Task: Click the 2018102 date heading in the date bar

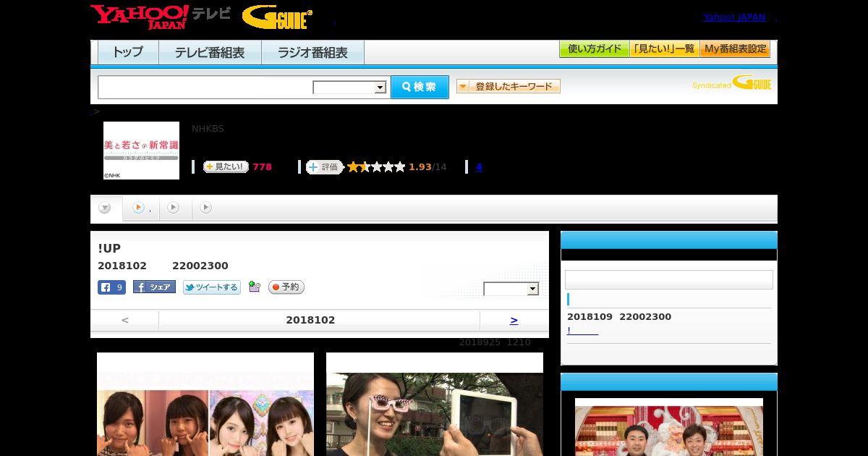Action: click(310, 320)
